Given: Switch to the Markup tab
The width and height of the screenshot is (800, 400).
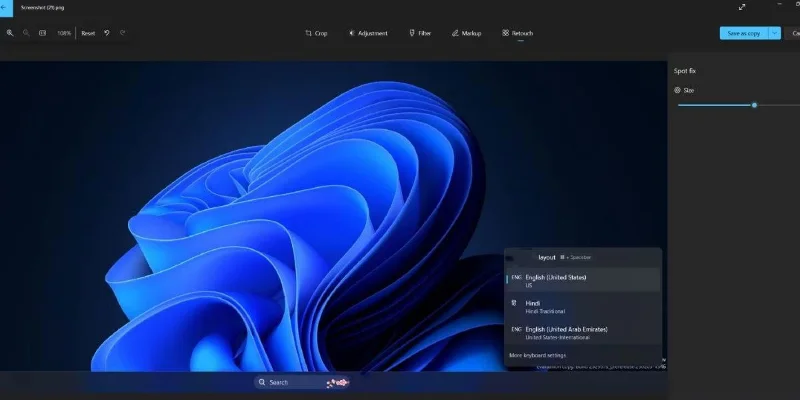Looking at the screenshot, I should [466, 33].
